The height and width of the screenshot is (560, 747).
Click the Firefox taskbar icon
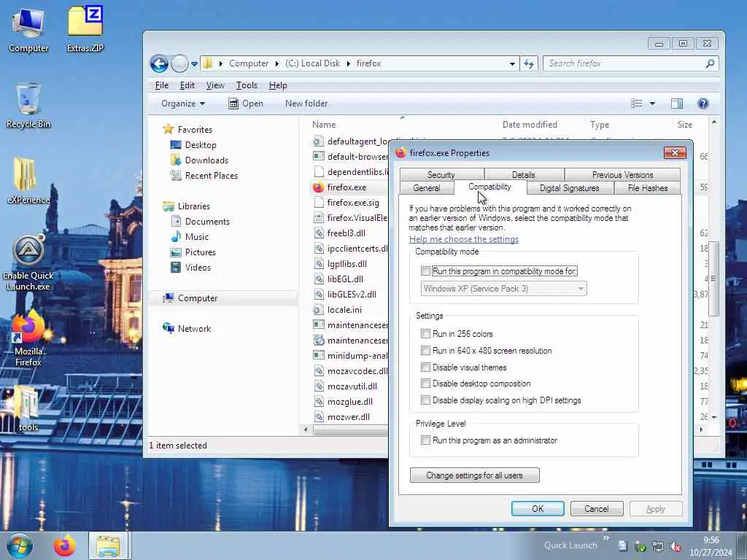click(x=64, y=546)
